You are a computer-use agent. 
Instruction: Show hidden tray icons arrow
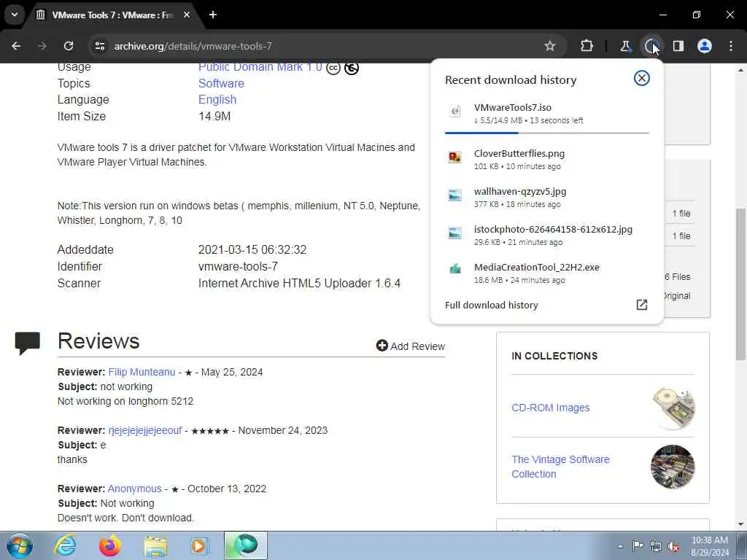[x=620, y=546]
